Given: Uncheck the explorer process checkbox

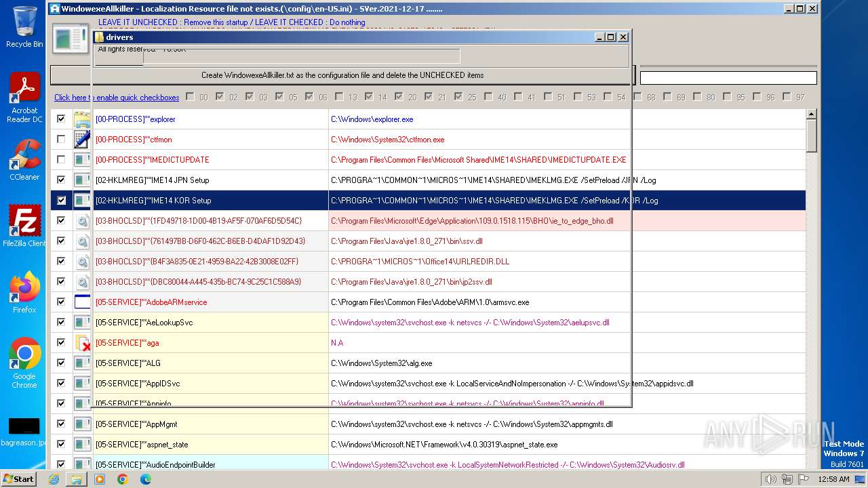Looking at the screenshot, I should point(61,119).
